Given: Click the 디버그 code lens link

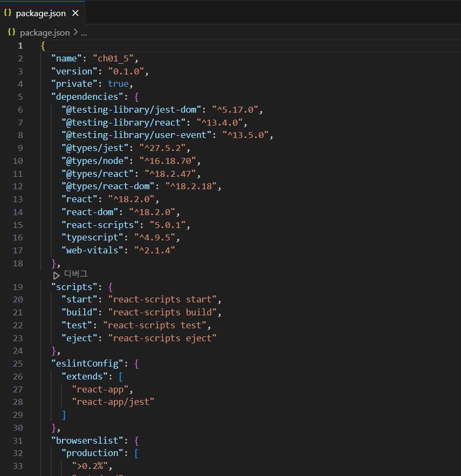Looking at the screenshot, I should 76,274.
